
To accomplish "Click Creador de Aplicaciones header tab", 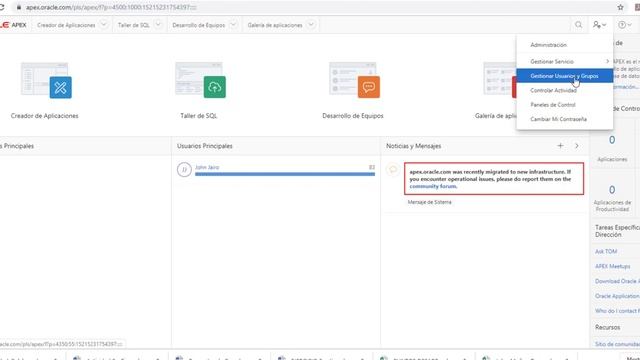I will pyautogui.click(x=66, y=25).
